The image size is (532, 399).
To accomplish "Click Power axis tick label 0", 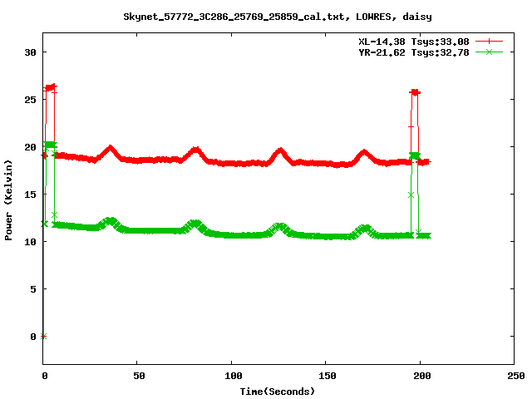I will click(33, 337).
